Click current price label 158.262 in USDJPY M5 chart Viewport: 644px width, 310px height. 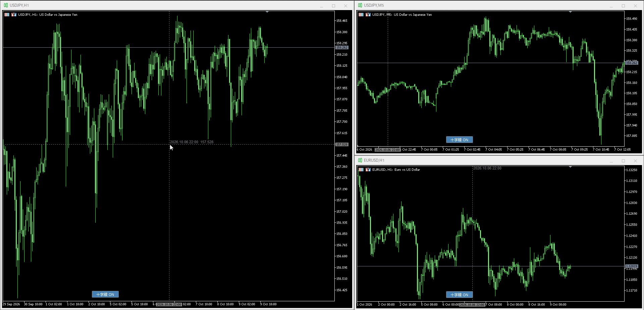[632, 63]
